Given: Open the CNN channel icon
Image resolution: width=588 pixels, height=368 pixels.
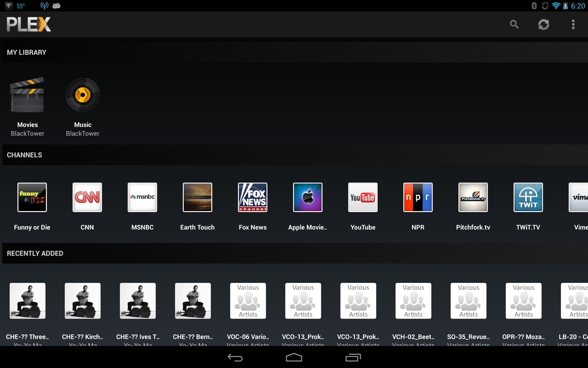Looking at the screenshot, I should (87, 197).
